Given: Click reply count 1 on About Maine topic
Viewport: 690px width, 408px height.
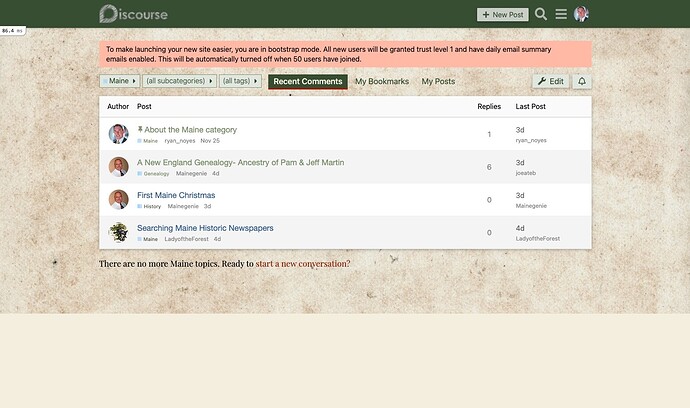Looking at the screenshot, I should (489, 134).
